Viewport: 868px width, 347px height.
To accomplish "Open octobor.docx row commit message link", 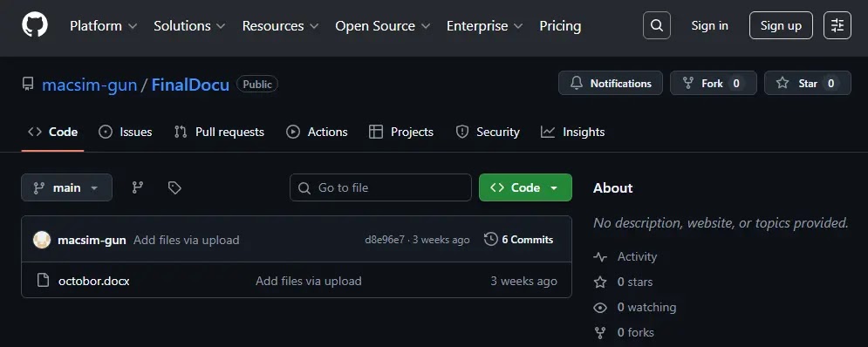I will coord(308,281).
